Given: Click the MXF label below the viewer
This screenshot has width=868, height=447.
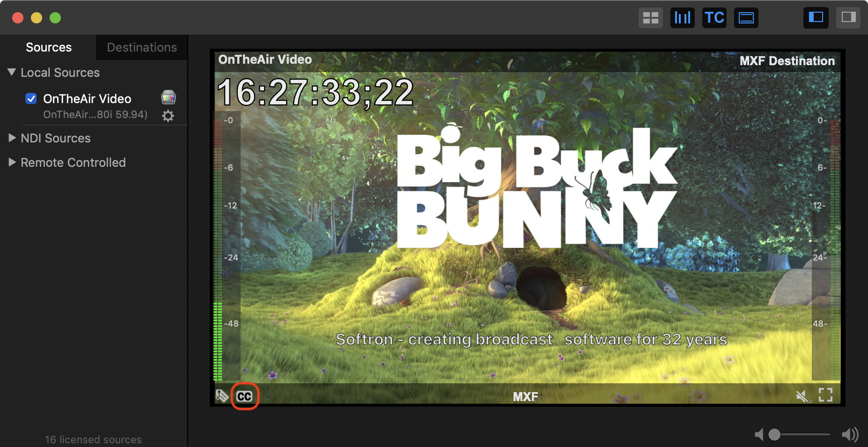Looking at the screenshot, I should click(x=525, y=397).
